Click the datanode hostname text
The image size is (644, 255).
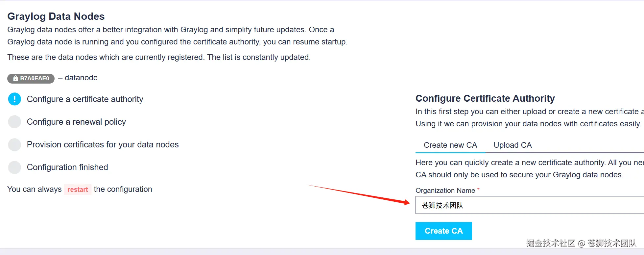point(81,78)
